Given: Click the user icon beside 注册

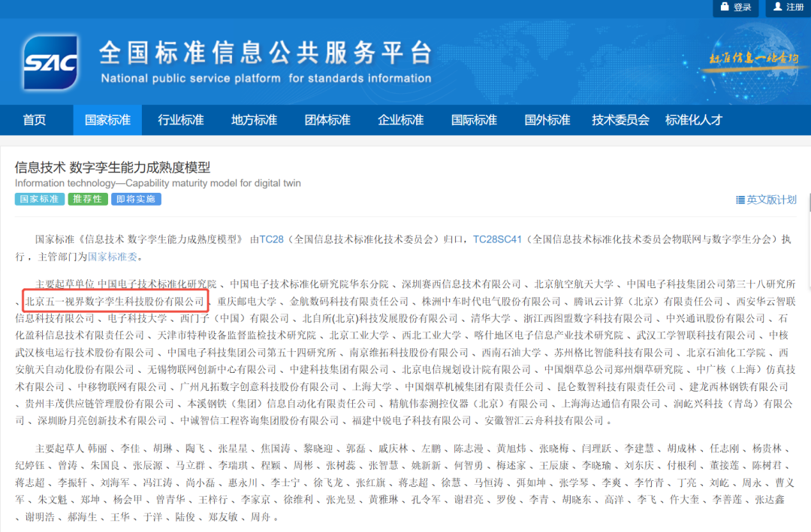Looking at the screenshot, I should click(x=777, y=7).
